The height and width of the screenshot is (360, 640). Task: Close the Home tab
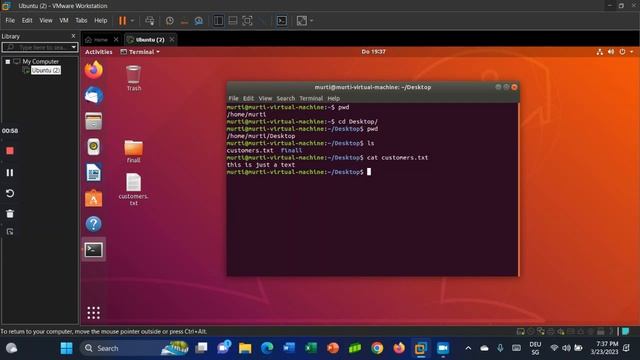(x=116, y=40)
